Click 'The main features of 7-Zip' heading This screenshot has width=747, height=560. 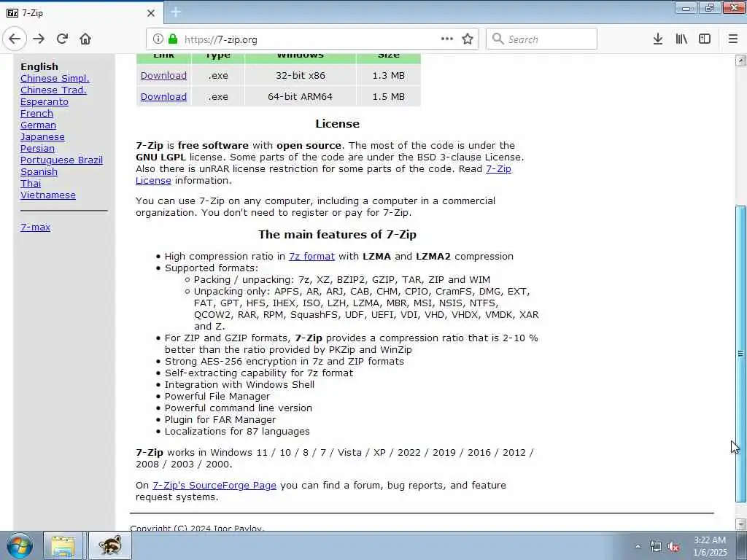coord(337,234)
